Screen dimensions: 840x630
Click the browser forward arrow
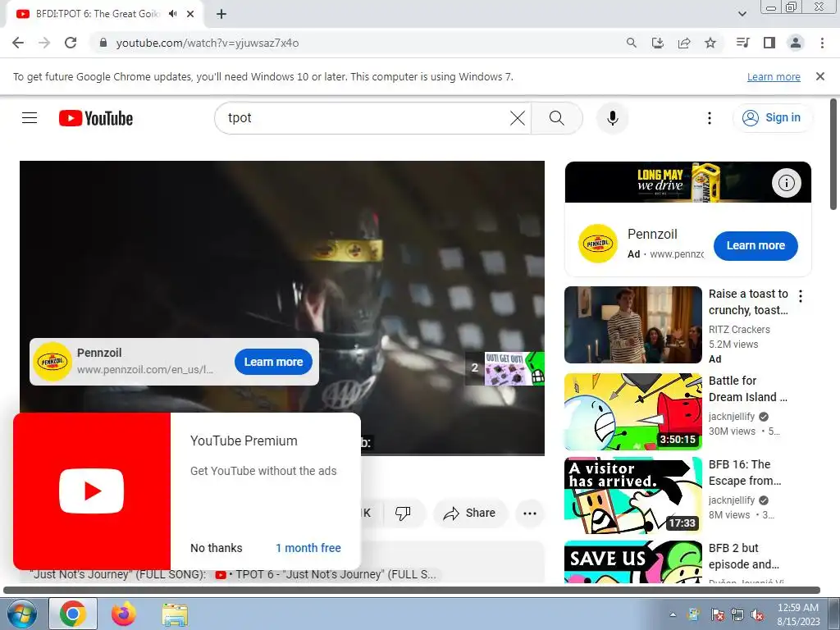pyautogui.click(x=44, y=43)
